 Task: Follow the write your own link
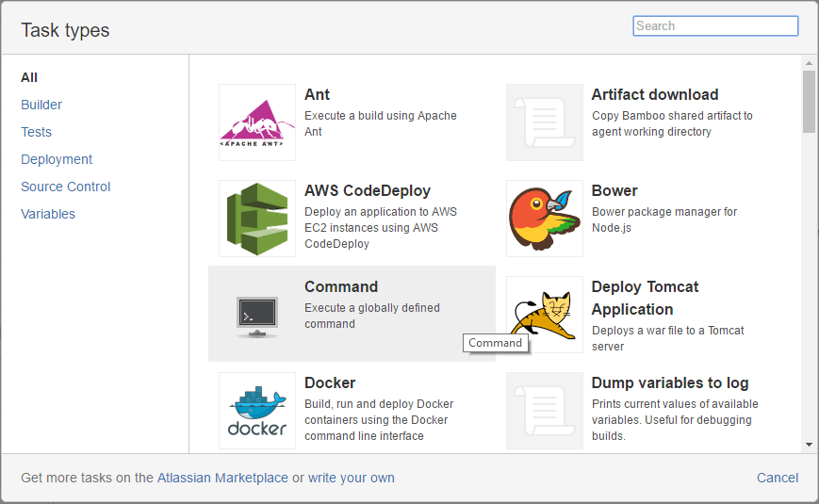point(351,478)
